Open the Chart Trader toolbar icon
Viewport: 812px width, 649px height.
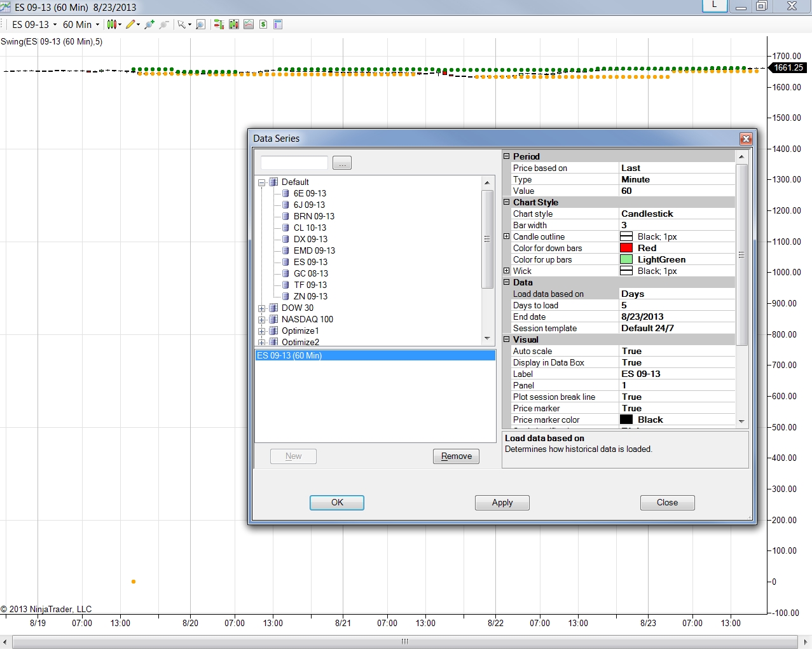click(219, 24)
